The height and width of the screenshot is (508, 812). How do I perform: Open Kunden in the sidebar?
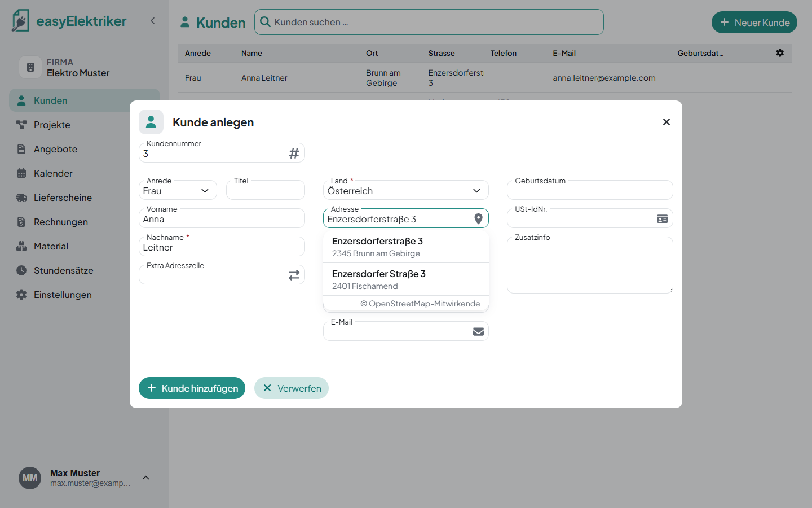coord(85,100)
